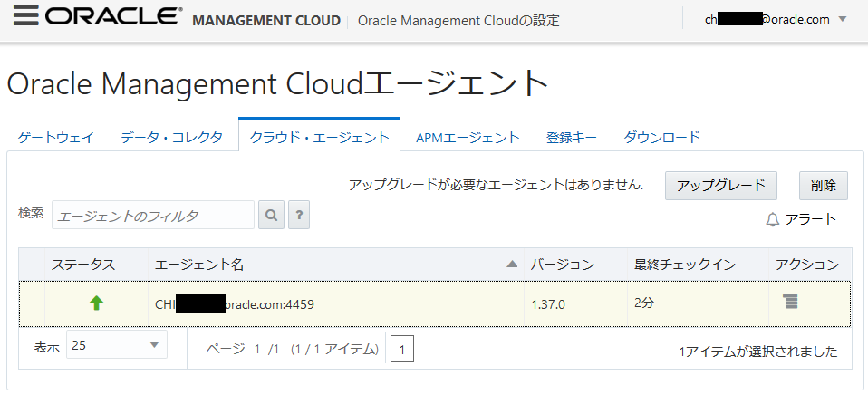Click the search magnifier icon
The image size is (868, 395).
271,216
